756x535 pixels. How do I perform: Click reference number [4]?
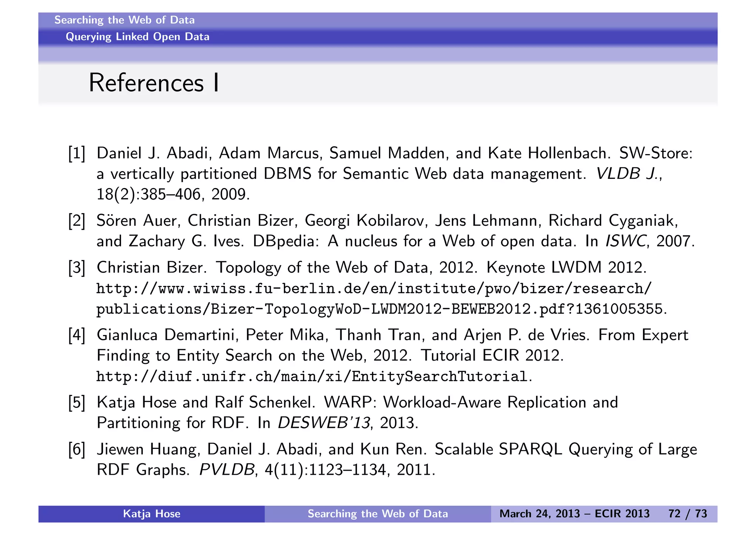click(77, 335)
